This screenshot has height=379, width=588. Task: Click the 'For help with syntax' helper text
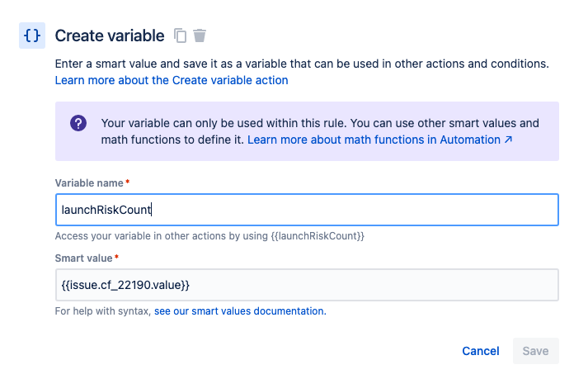103,311
